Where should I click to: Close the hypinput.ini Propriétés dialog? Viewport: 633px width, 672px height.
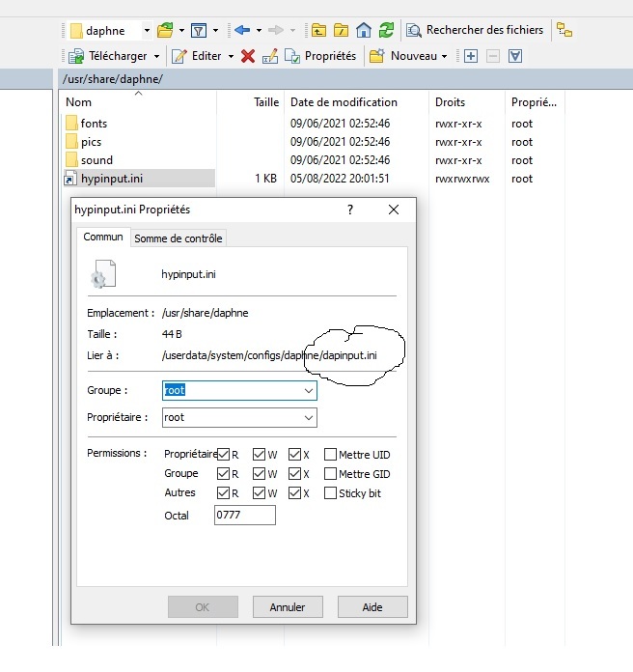click(x=394, y=210)
